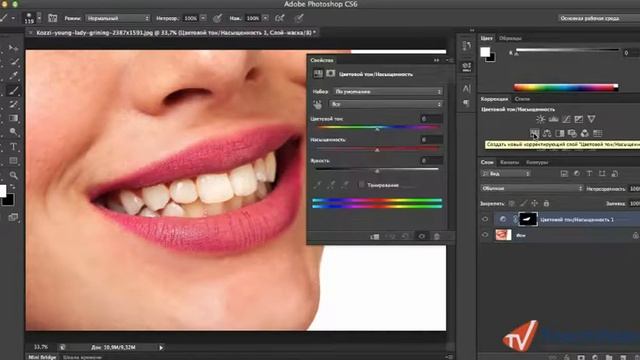Collapse the Properties panel with double arrow

click(x=437, y=60)
